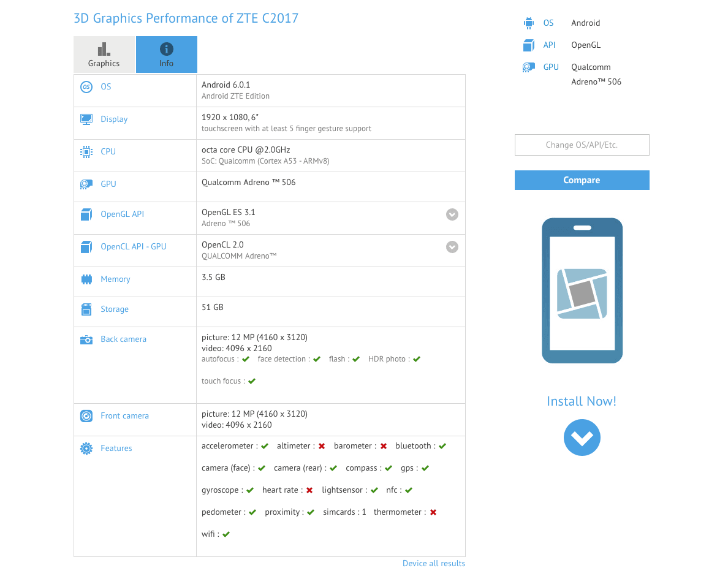Open the Device all results link
The width and height of the screenshot is (728, 576).
[x=434, y=563]
